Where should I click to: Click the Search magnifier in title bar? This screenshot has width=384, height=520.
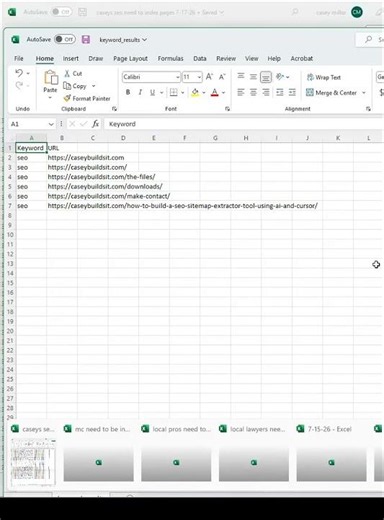pyautogui.click(x=368, y=39)
